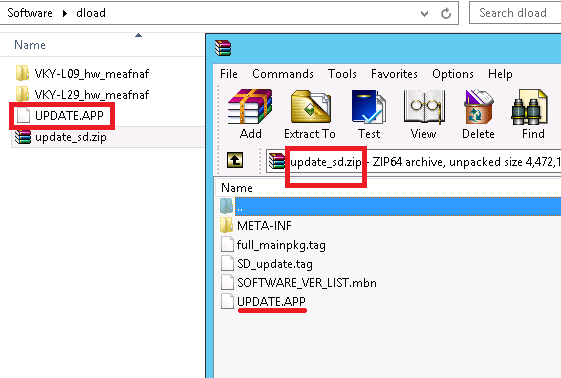Image resolution: width=561 pixels, height=378 pixels.
Task: Select the SOFTWARE_VER_LIST.mbn entry
Action: pos(307,283)
